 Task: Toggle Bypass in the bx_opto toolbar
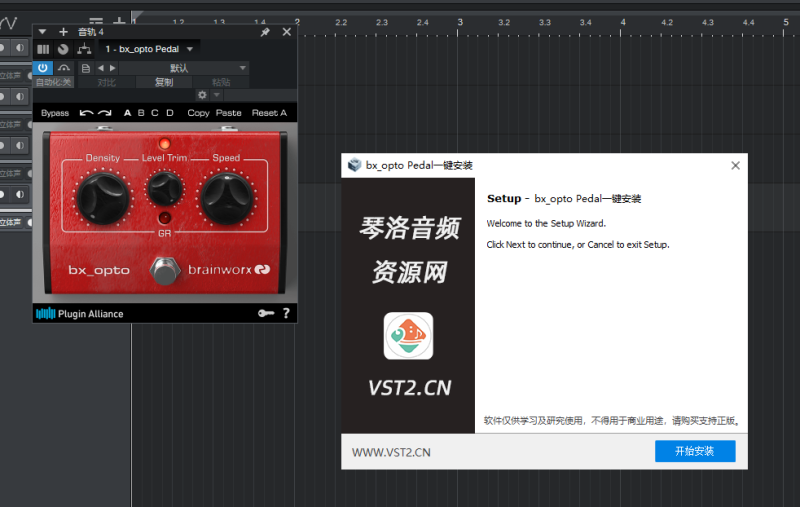55,113
